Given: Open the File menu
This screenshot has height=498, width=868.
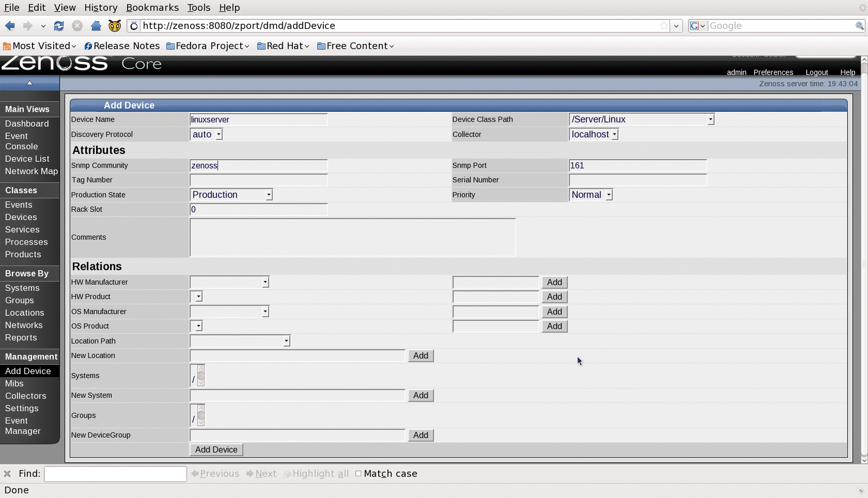Looking at the screenshot, I should 12,8.
